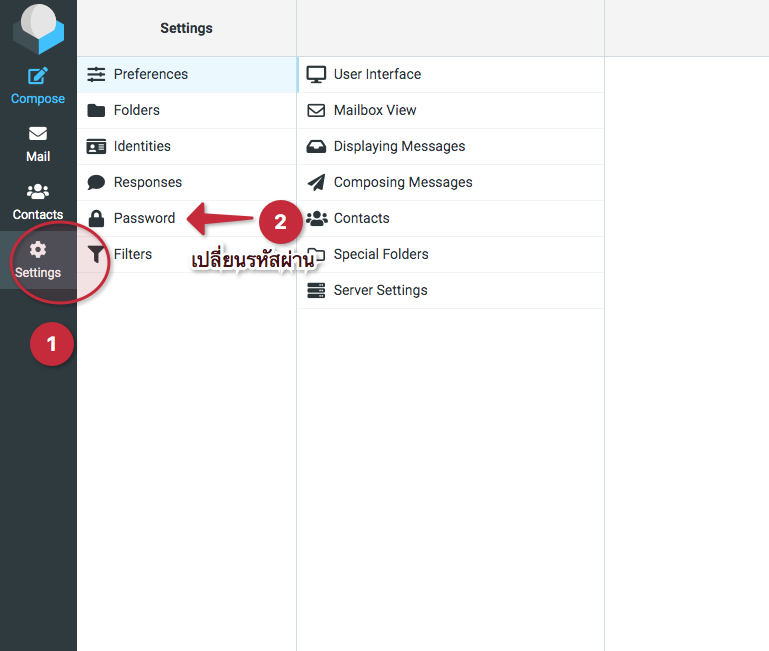Click the Compose pencil icon
769x651 pixels.
pos(38,76)
